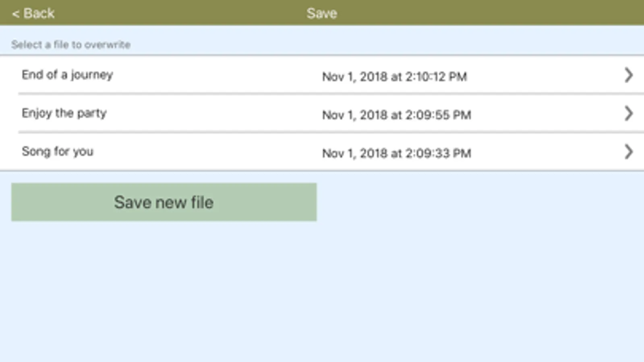Click the less-than arrow beside Back
Screen dimensions: 644x362
point(15,14)
